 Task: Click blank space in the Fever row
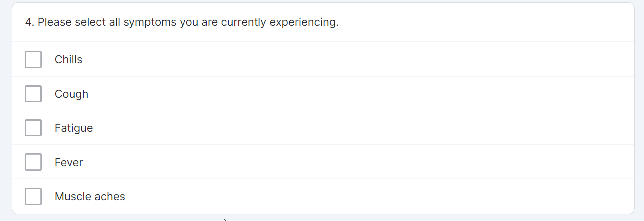[x=349, y=163]
